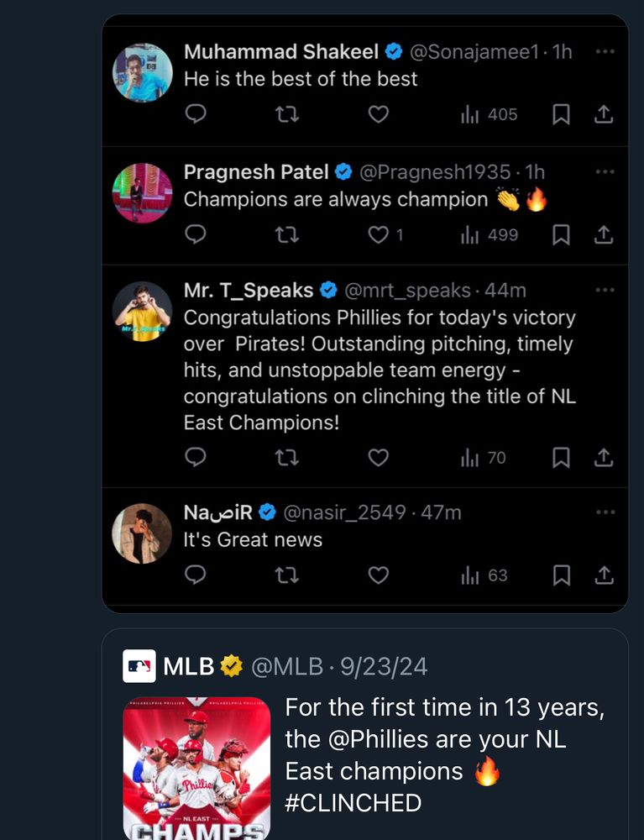Share Muhammad Shakeel's tweet

[604, 114]
